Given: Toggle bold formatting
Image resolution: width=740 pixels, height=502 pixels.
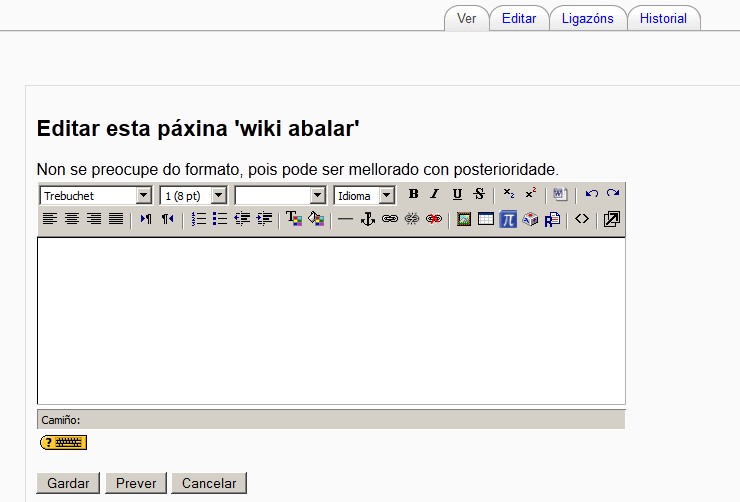Looking at the screenshot, I should pos(413,195).
